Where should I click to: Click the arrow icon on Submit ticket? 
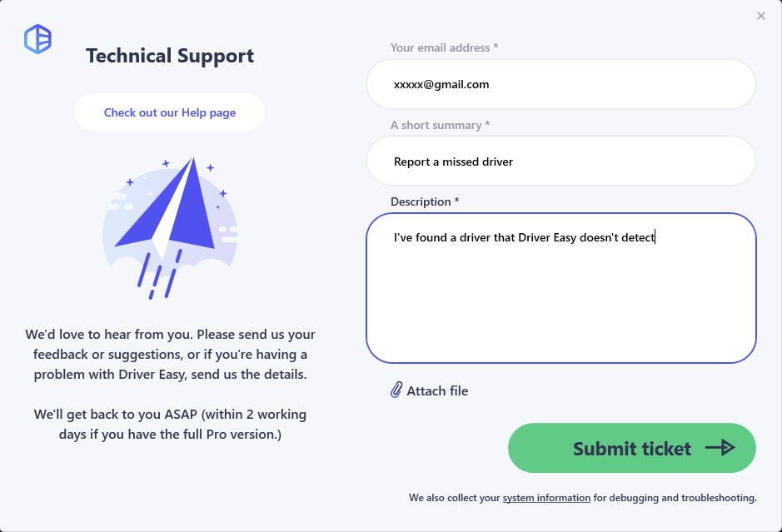pos(720,448)
